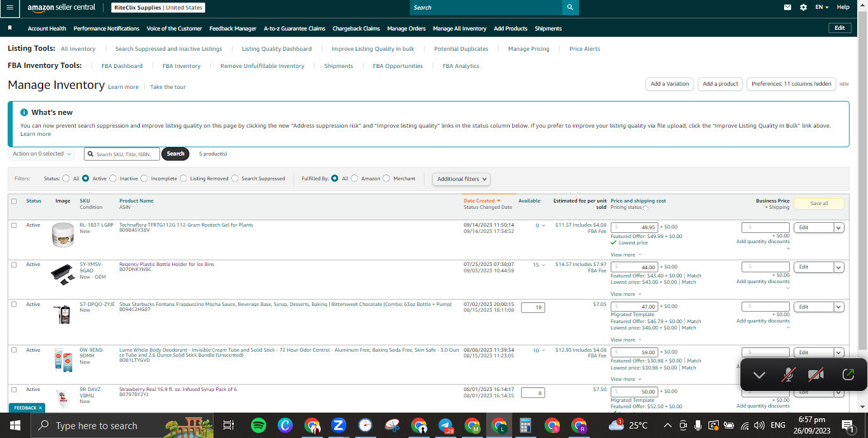
Task: Open Task View on the taskbar
Action: (x=229, y=425)
